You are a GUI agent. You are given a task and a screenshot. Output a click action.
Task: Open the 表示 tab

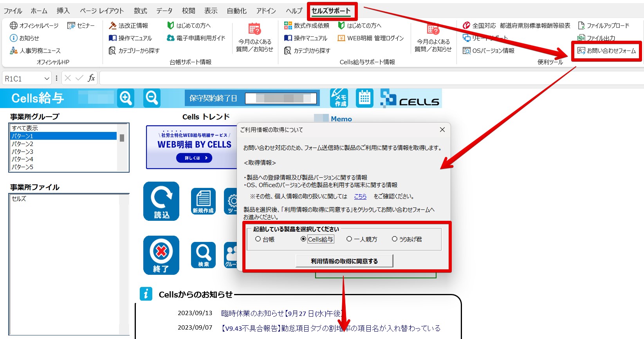[211, 11]
